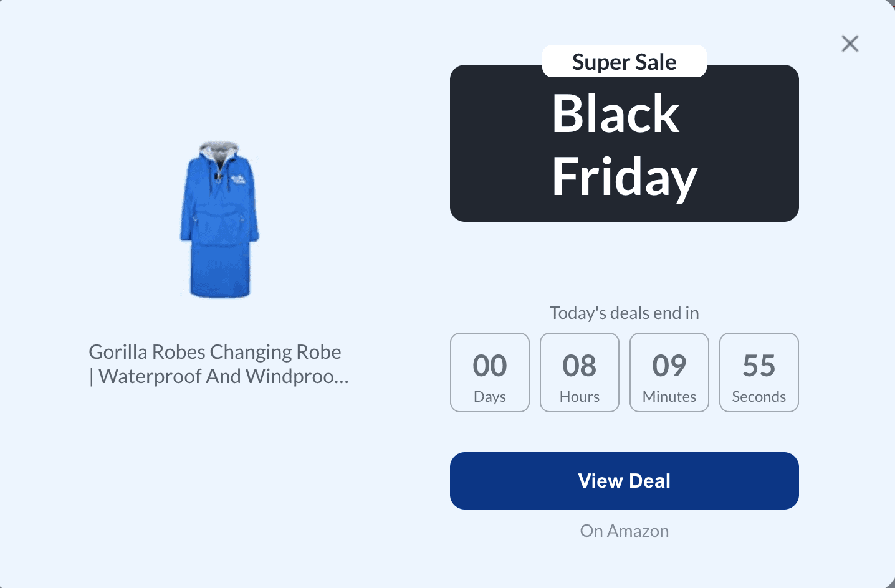Select the Hours countdown showing 08
This screenshot has width=895, height=588.
coord(579,372)
